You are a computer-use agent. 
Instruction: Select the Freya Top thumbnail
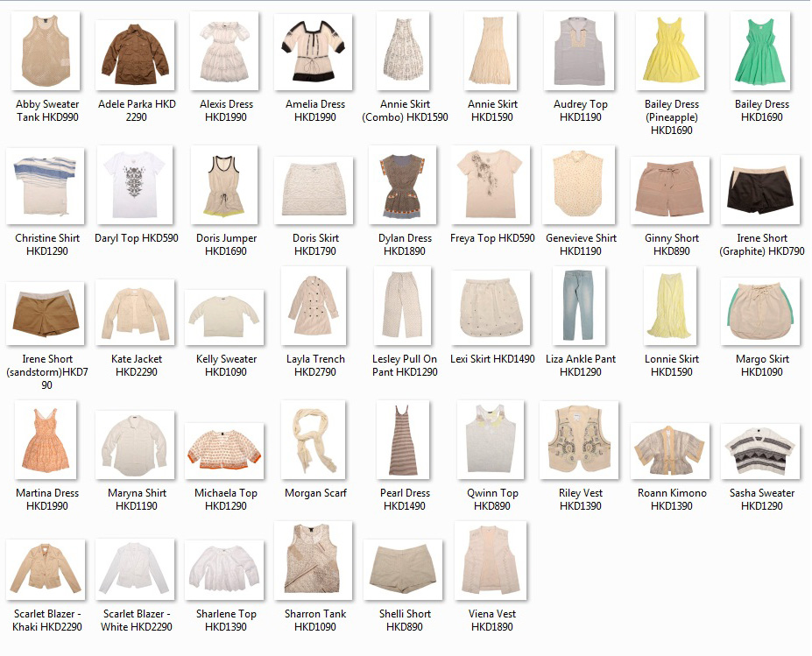tap(491, 185)
